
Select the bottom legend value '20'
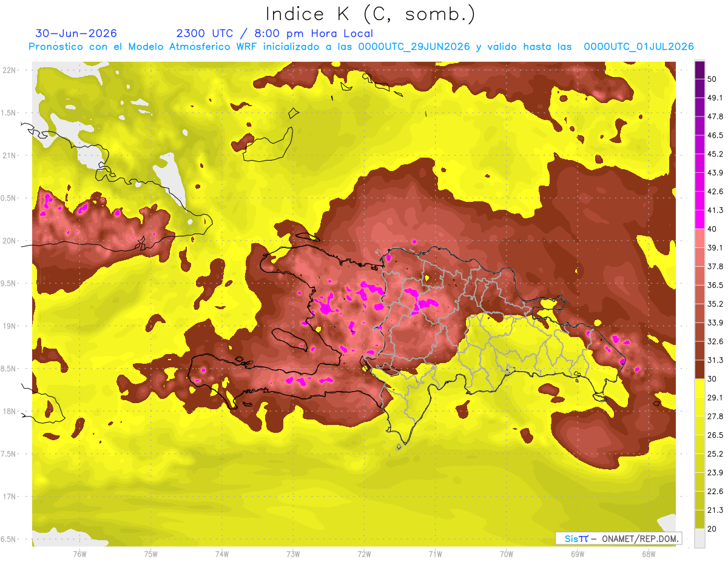click(713, 529)
